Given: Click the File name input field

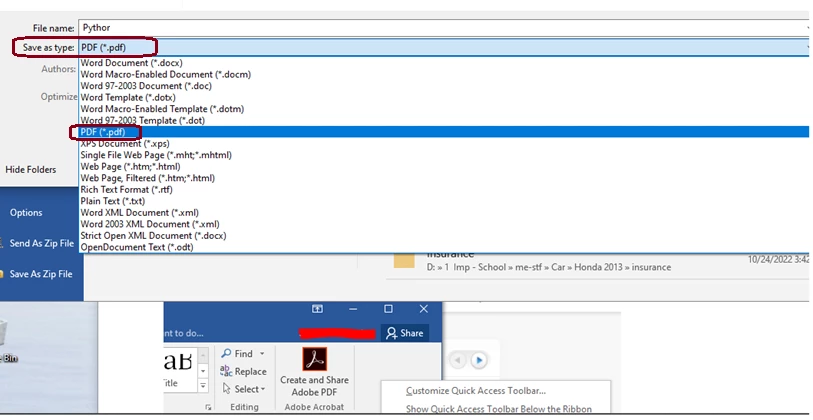Looking at the screenshot, I should [x=444, y=28].
